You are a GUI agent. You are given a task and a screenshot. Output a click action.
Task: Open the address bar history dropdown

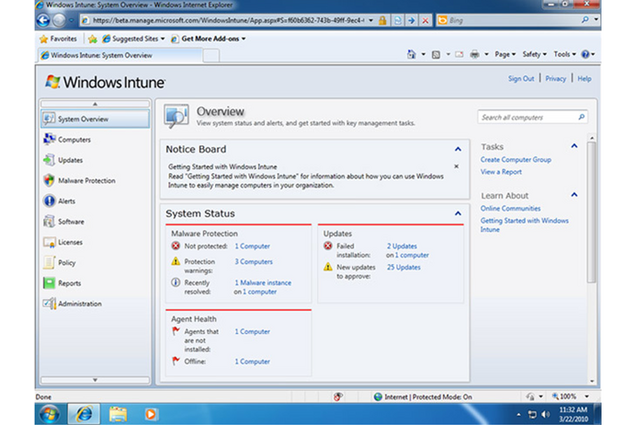pyautogui.click(x=371, y=20)
